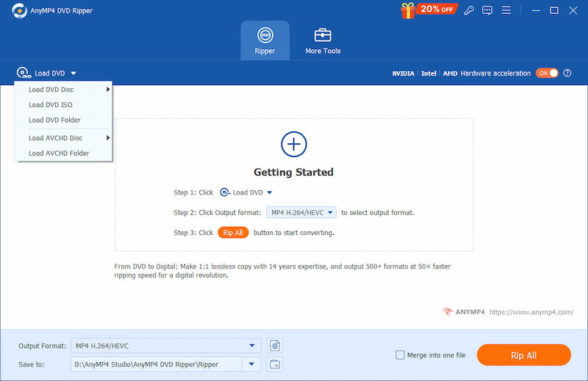The image size is (588, 381).
Task: Click the hardware acceleration help question icon
Action: [x=567, y=73]
